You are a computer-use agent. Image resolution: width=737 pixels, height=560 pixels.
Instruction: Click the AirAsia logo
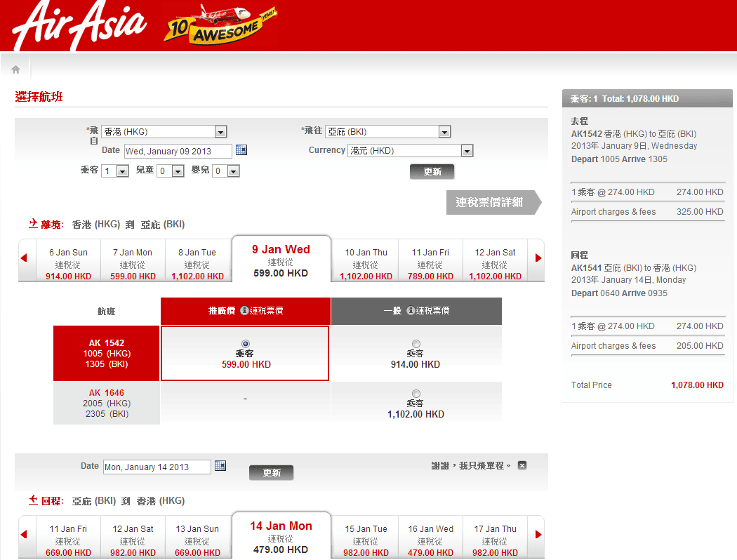pos(79,26)
